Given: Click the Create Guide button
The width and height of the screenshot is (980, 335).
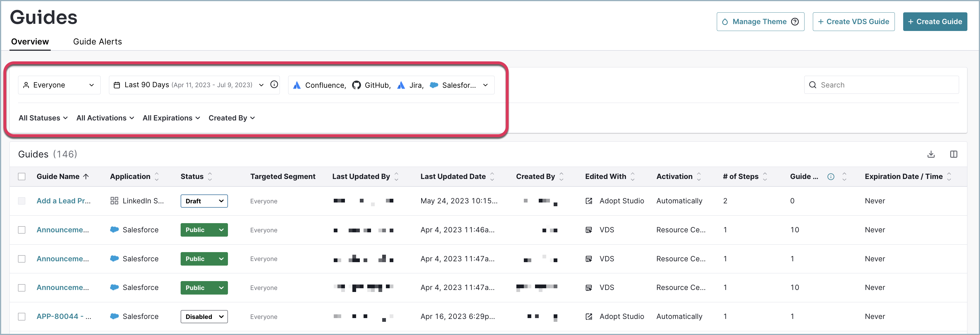Looking at the screenshot, I should (x=935, y=22).
